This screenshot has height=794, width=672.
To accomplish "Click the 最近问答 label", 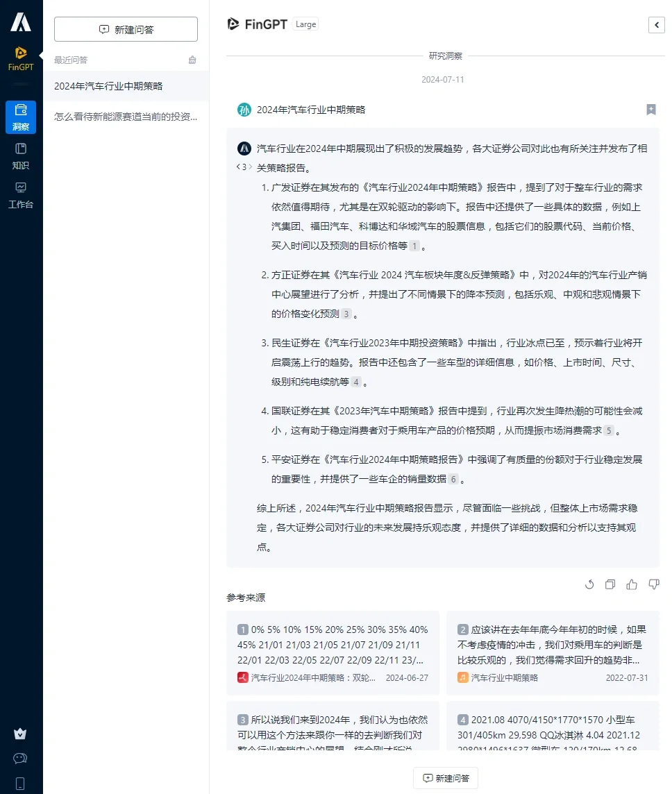I will pyautogui.click(x=71, y=60).
